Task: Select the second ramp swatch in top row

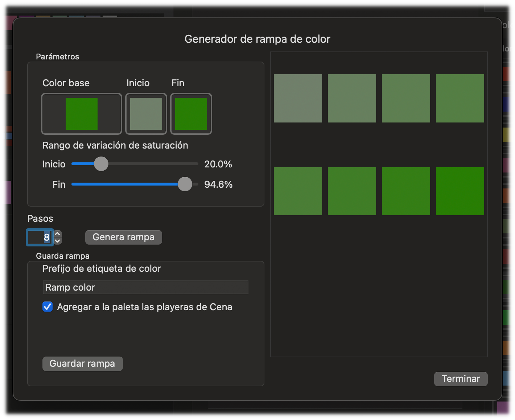Action: click(x=352, y=98)
